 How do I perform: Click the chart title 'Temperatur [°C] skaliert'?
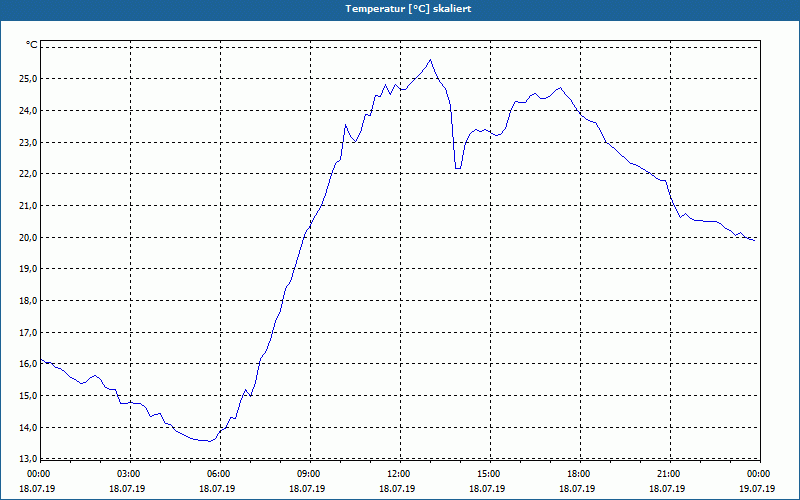pyautogui.click(x=408, y=9)
